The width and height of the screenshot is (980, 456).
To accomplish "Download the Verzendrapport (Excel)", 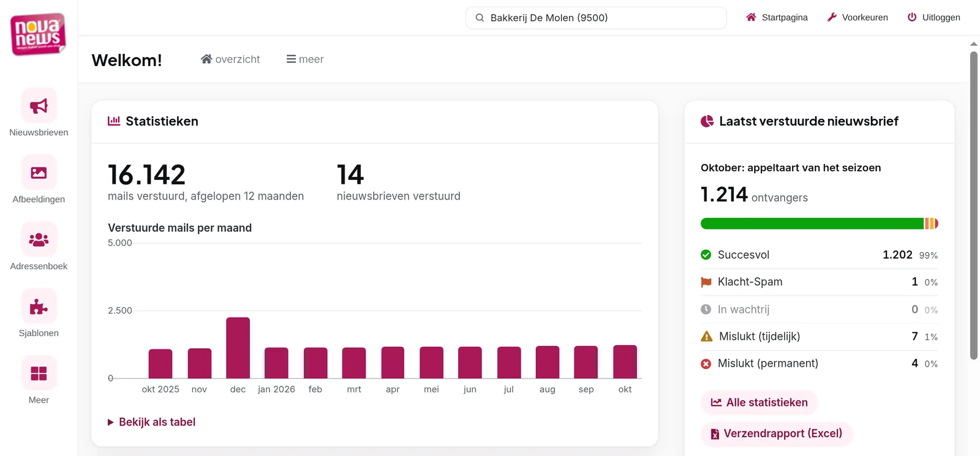I will coord(777,434).
